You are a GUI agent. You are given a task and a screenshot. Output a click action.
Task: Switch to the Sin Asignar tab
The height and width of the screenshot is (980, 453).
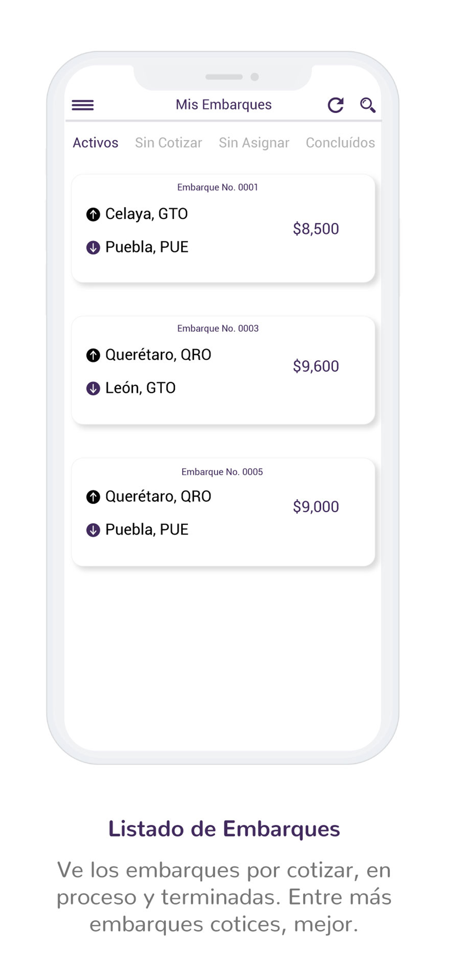point(254,143)
